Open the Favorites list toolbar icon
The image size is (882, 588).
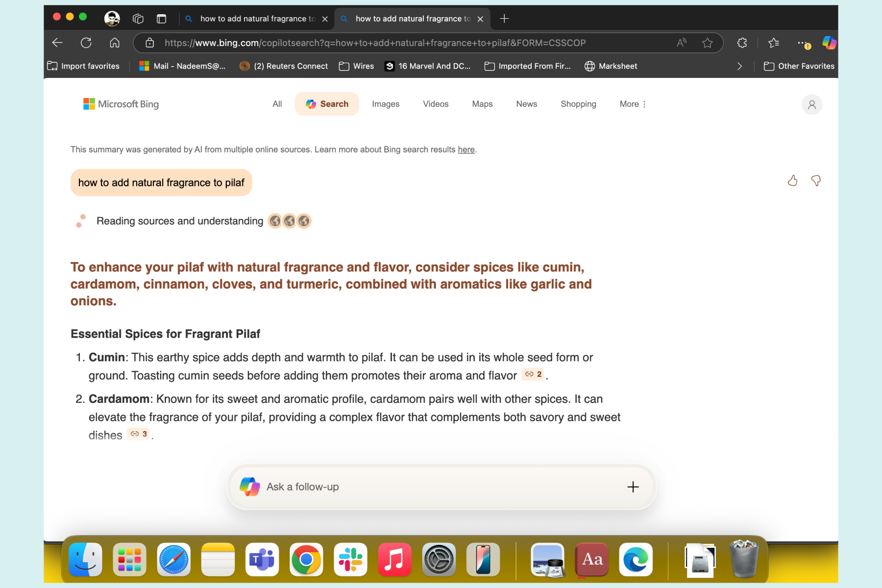point(774,43)
